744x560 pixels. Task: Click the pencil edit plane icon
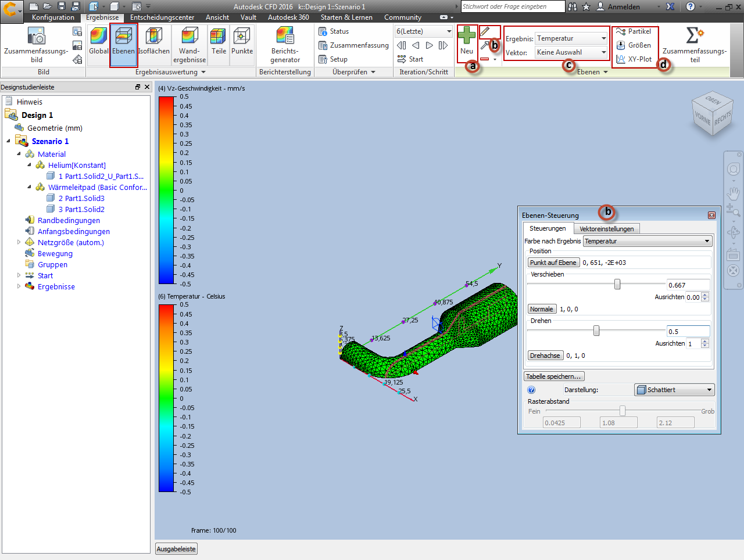click(485, 31)
